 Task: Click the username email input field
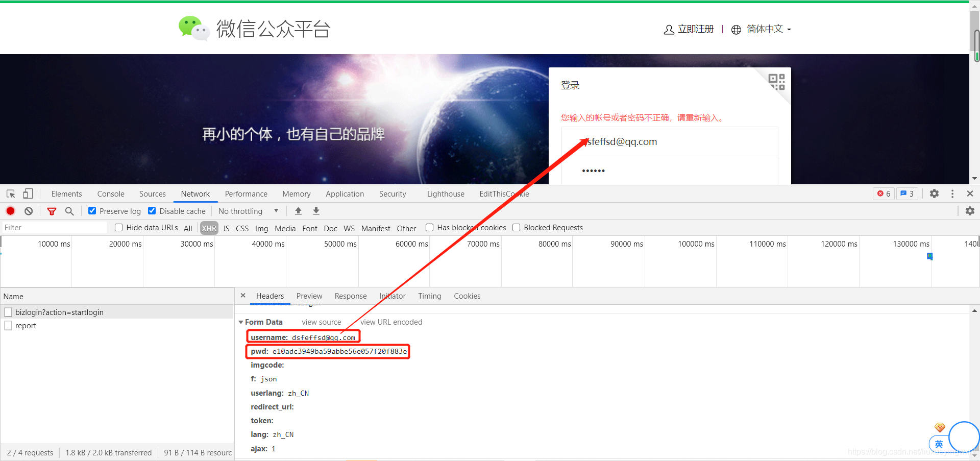670,141
